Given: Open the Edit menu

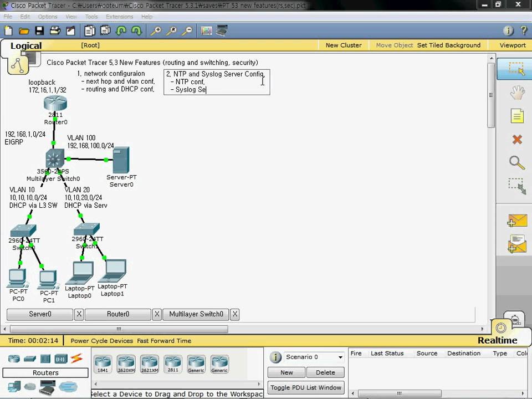Looking at the screenshot, I should coord(25,16).
